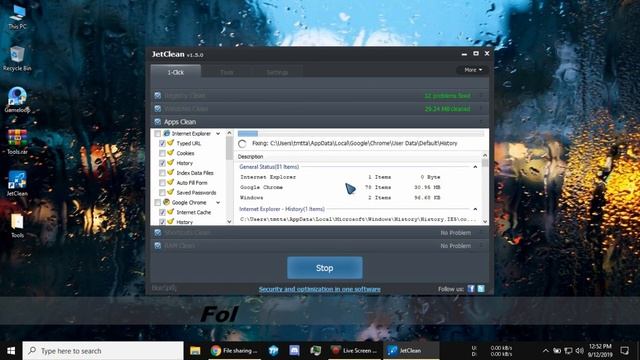The width and height of the screenshot is (640, 360).
Task: Check the Cookies checkbox
Action: [162, 153]
